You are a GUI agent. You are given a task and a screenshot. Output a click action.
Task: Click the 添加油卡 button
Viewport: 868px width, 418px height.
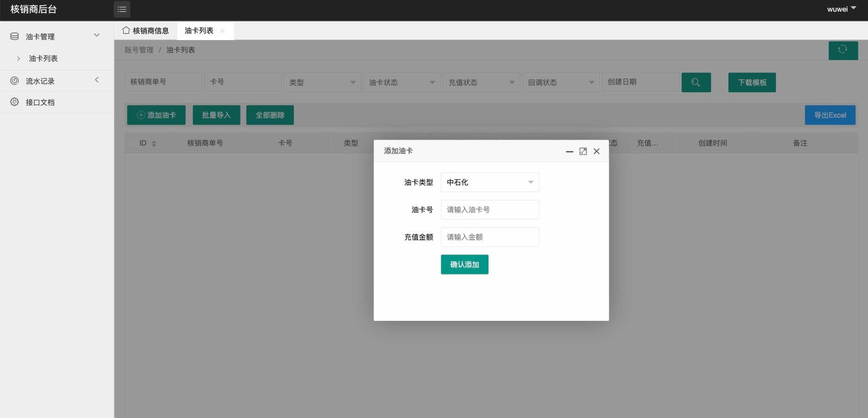click(x=157, y=115)
